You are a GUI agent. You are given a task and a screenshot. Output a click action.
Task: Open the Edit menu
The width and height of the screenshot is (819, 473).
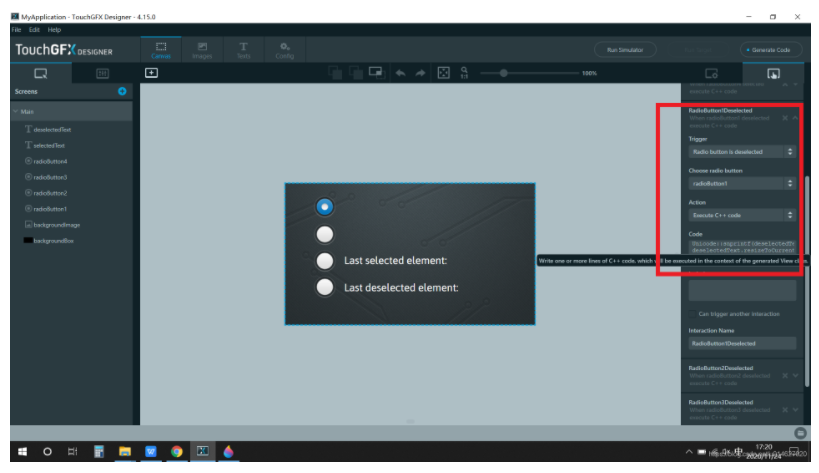34,30
